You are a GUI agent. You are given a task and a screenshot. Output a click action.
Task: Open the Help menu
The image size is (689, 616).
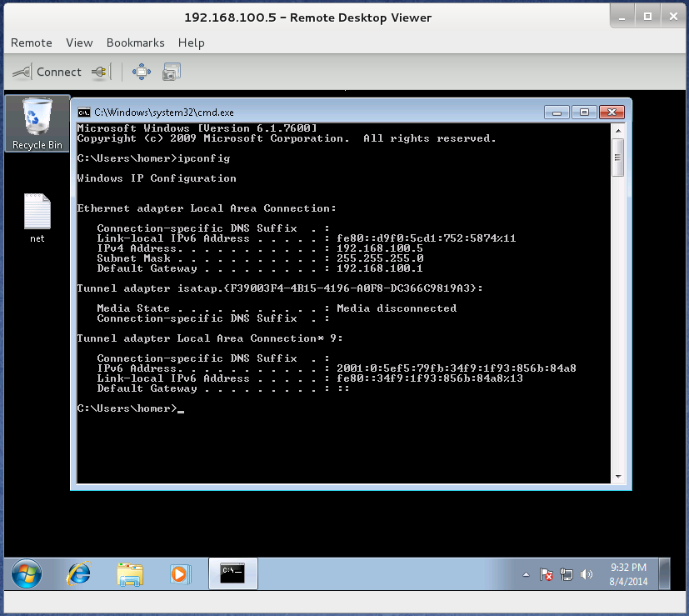click(191, 43)
